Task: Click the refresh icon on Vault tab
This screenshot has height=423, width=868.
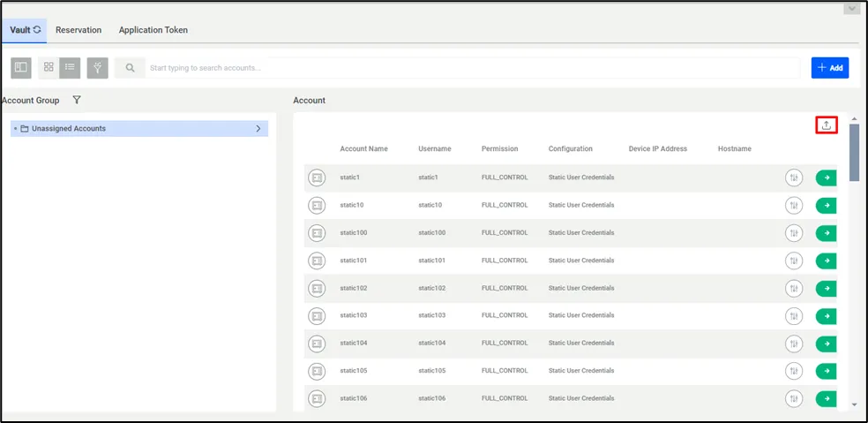Action: (37, 30)
